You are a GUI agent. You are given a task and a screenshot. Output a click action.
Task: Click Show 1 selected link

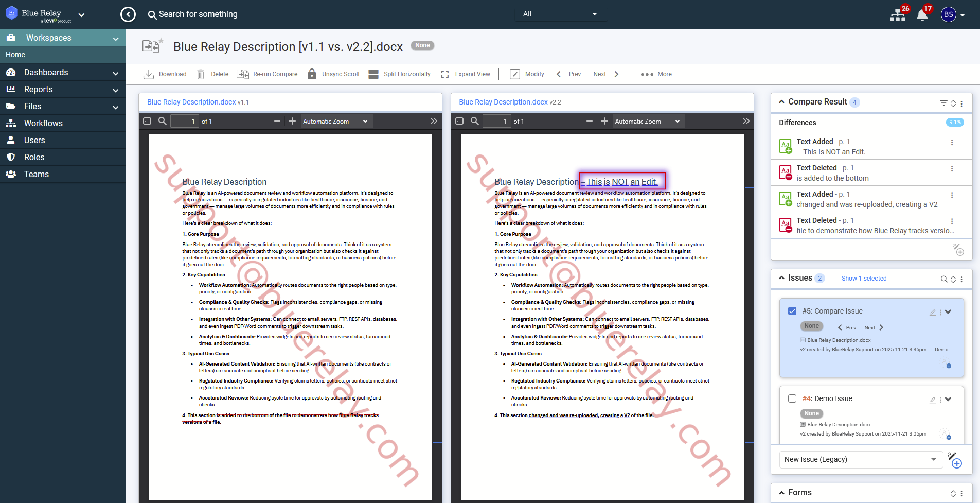[x=864, y=279]
